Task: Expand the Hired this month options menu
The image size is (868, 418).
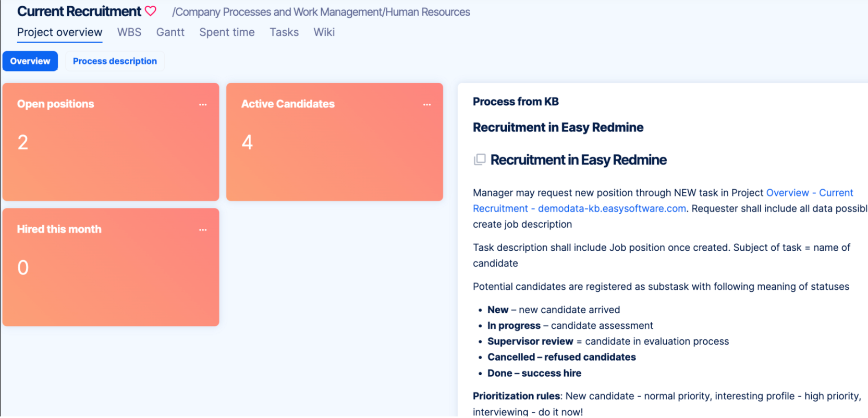Action: [x=203, y=230]
